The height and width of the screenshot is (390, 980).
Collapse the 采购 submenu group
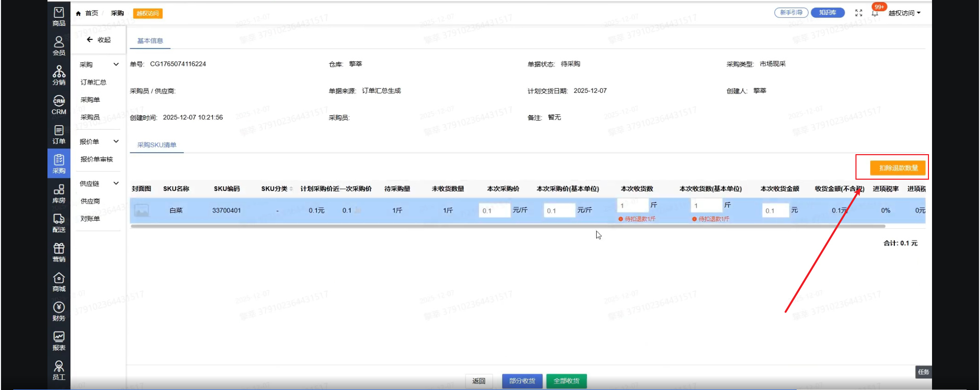116,65
